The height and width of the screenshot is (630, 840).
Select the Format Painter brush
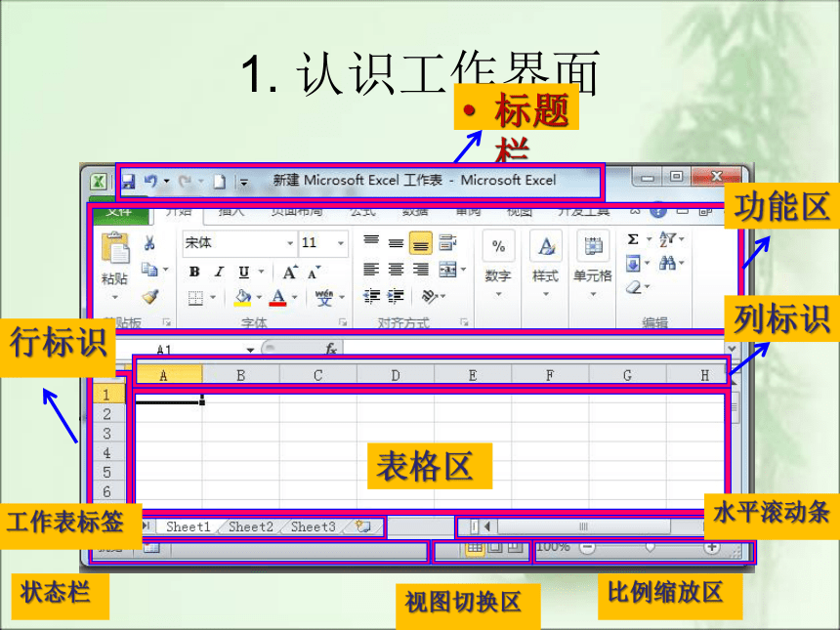point(150,296)
